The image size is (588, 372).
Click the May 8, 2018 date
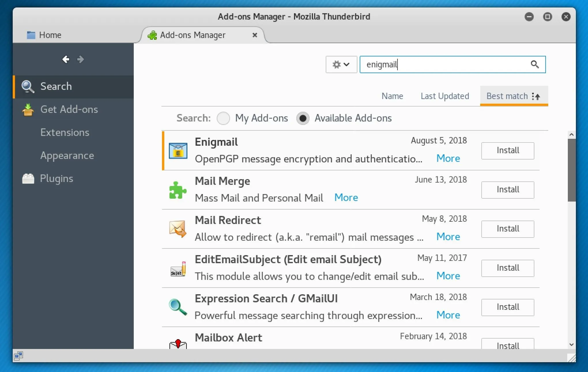tap(444, 219)
